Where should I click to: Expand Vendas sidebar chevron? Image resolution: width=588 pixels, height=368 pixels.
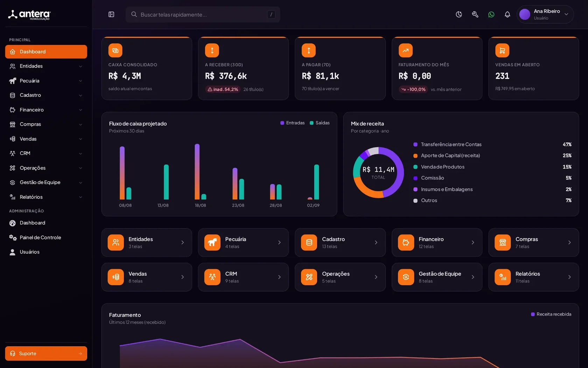point(80,139)
